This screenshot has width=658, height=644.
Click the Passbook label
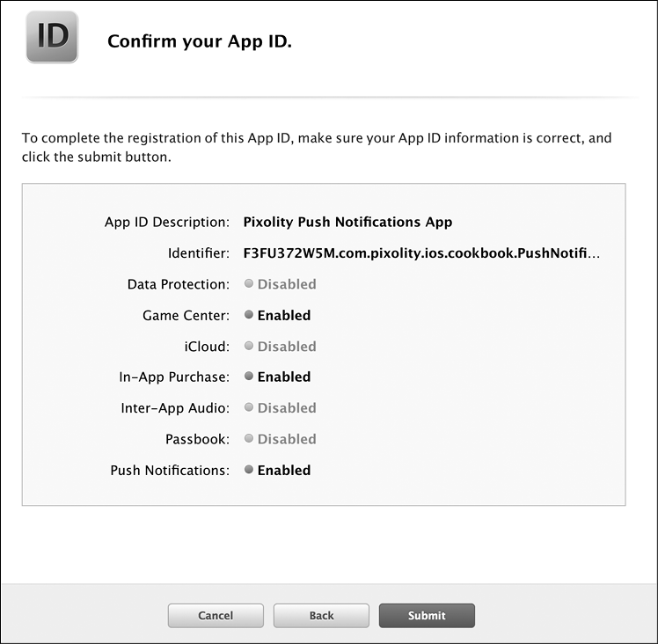click(197, 439)
